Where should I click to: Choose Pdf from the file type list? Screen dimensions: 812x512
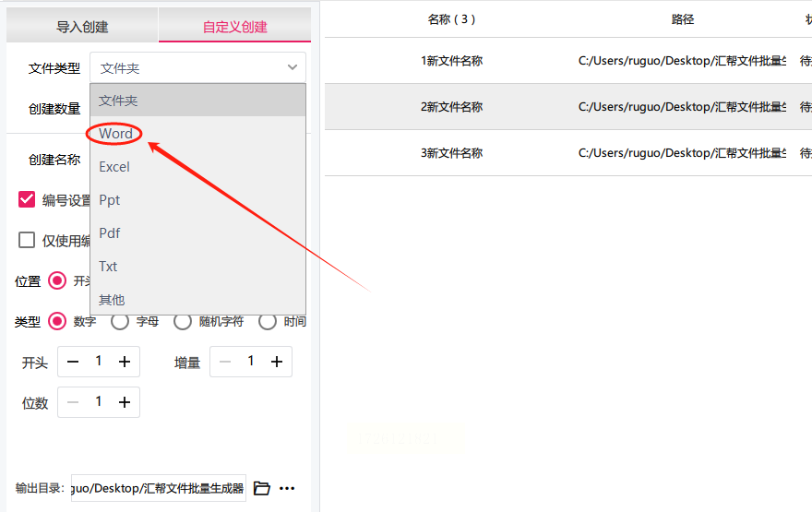click(x=197, y=233)
